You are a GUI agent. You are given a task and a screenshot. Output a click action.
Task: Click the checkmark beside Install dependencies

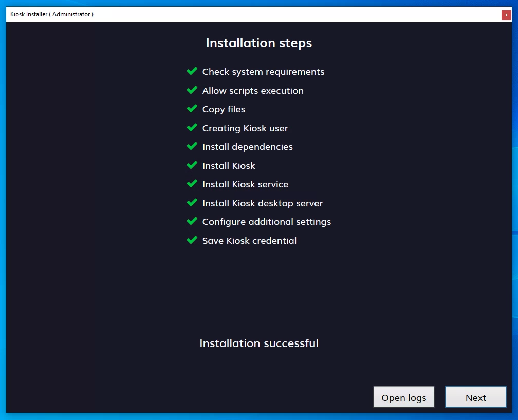(192, 146)
